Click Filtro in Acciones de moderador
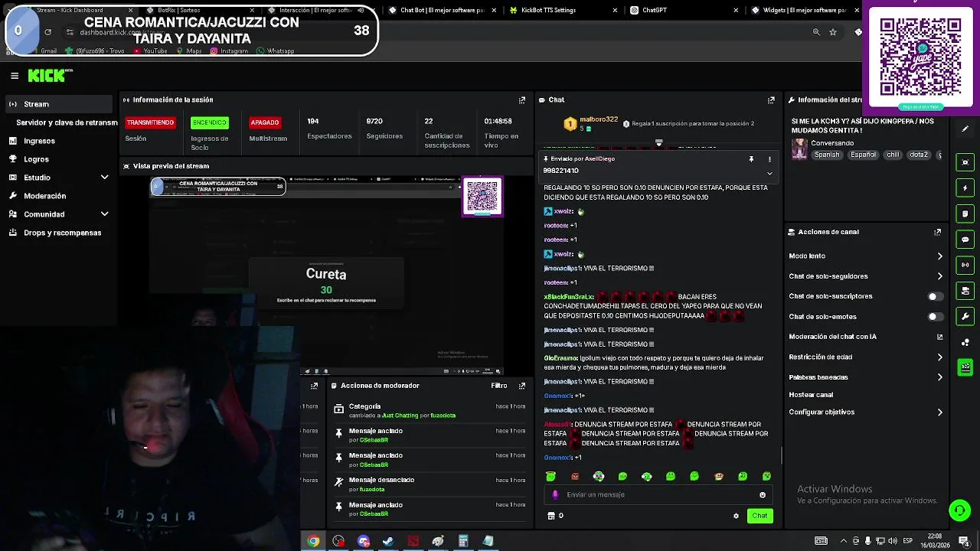 click(499, 386)
